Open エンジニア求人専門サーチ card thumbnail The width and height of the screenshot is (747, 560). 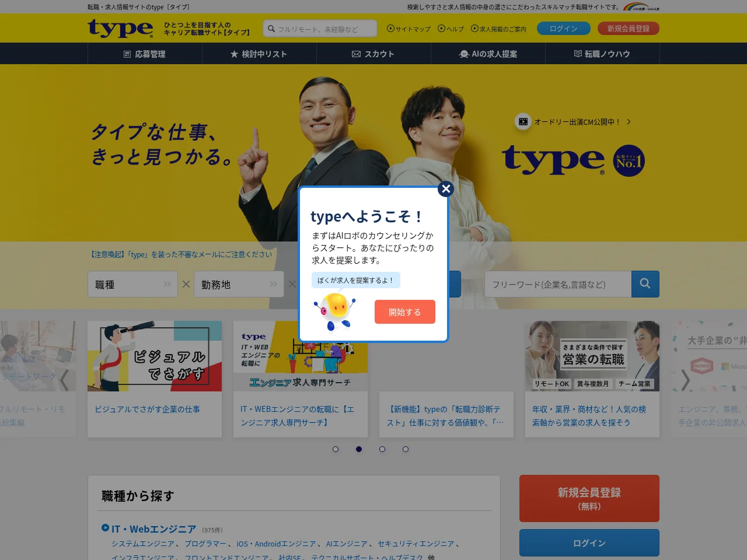(301, 356)
